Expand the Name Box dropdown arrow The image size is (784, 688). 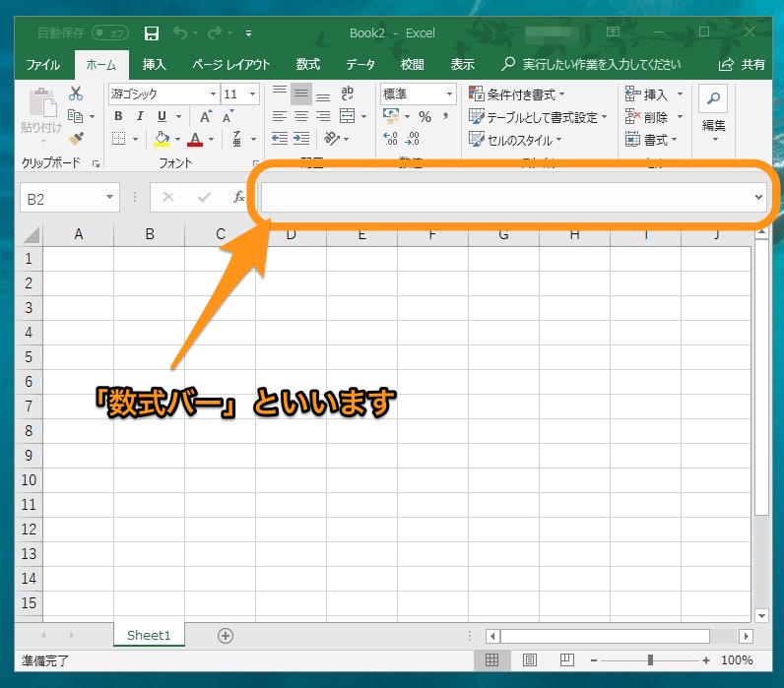pos(109,197)
